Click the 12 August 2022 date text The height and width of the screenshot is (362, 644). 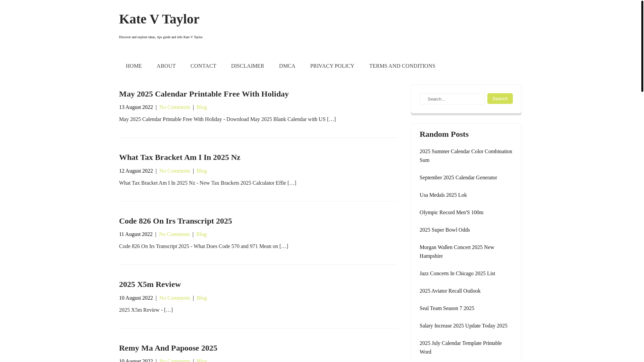[136, 171]
